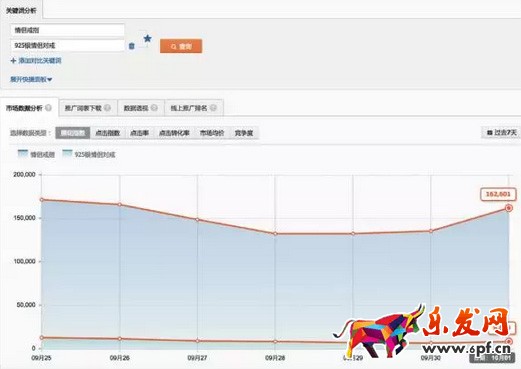Click the magnifier icon in orange query button
This screenshot has height=369, width=521.
pos(174,47)
